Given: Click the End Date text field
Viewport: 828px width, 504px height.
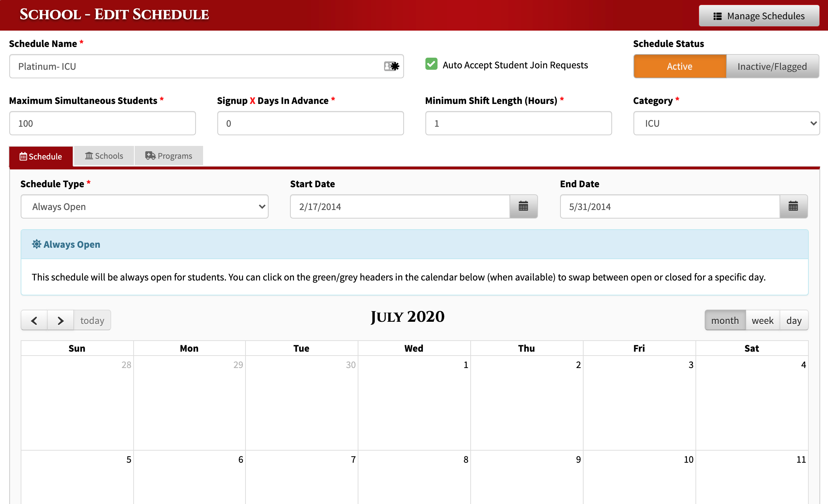Looking at the screenshot, I should (670, 206).
